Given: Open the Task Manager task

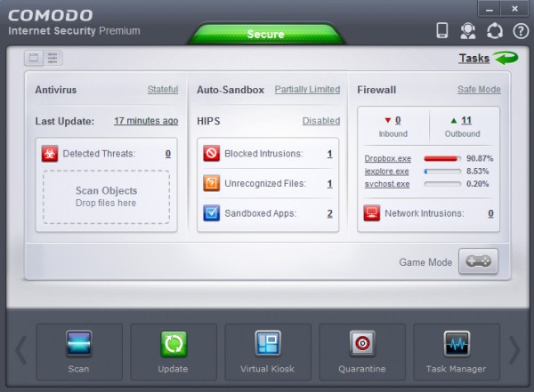Looking at the screenshot, I should 457,352.
